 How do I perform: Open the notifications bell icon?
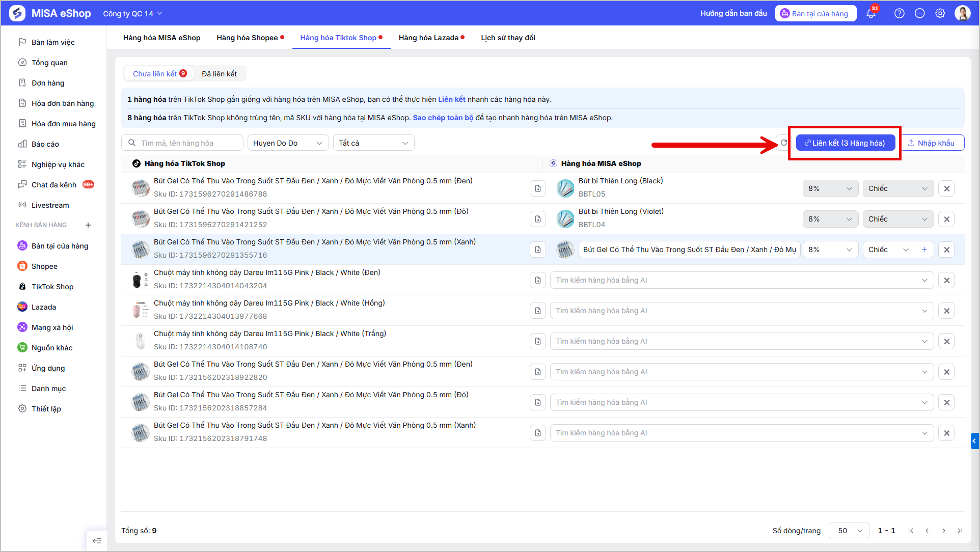871,14
